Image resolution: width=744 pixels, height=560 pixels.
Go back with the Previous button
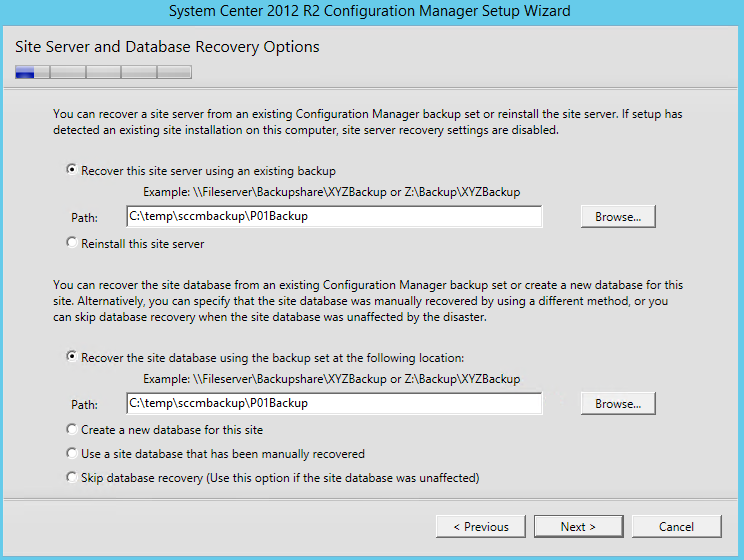[x=481, y=527]
